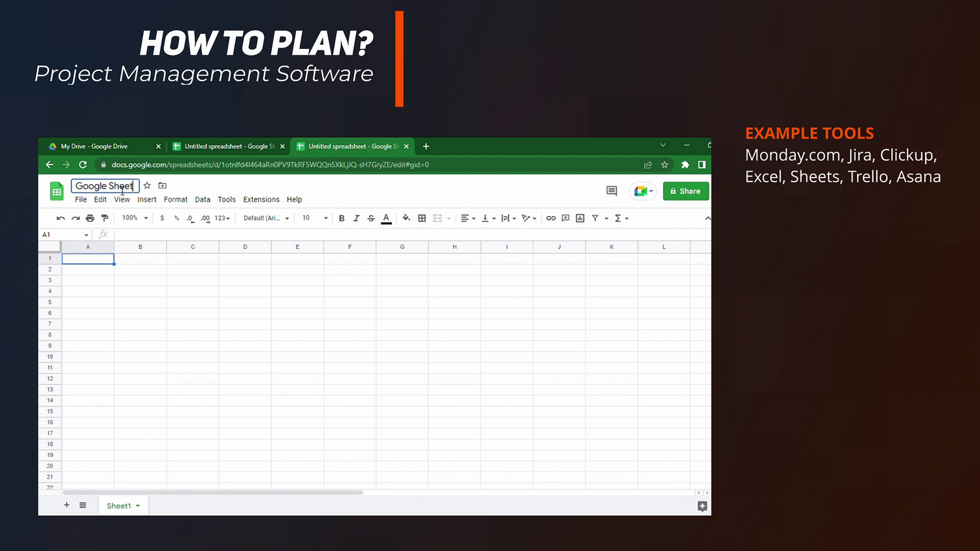
Task: Open the Insert menu
Action: pos(147,200)
